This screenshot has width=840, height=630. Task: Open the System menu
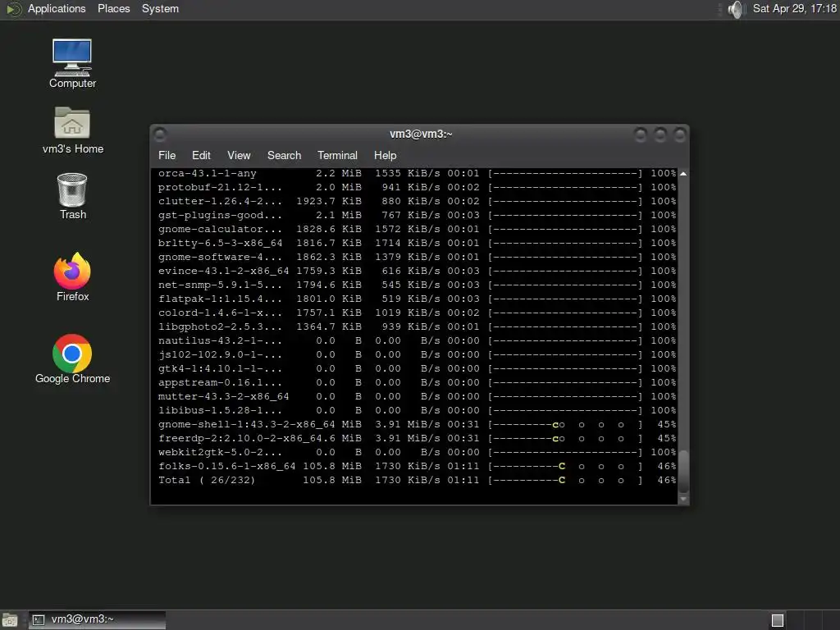click(160, 9)
